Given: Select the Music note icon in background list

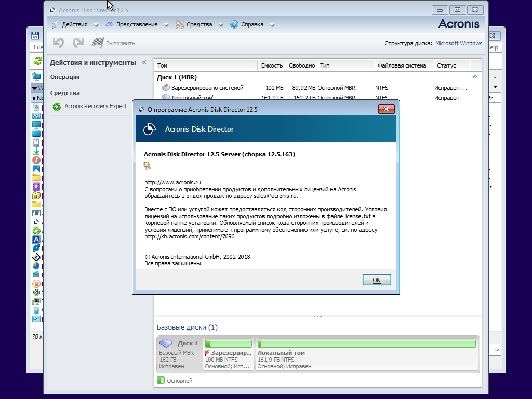Looking at the screenshot, I should coord(36,160).
